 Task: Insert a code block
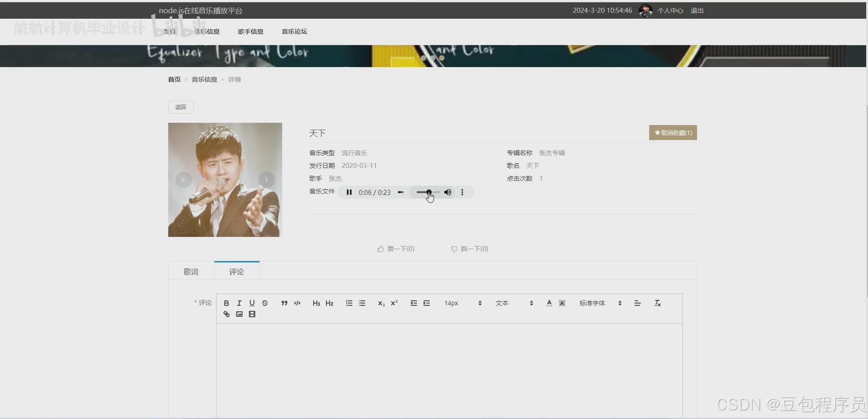pyautogui.click(x=297, y=303)
